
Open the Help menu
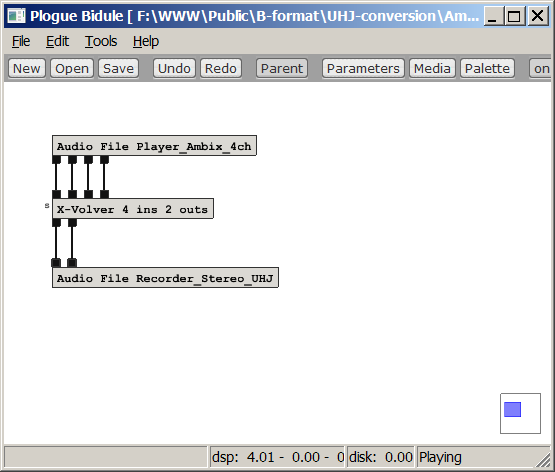pyautogui.click(x=146, y=41)
